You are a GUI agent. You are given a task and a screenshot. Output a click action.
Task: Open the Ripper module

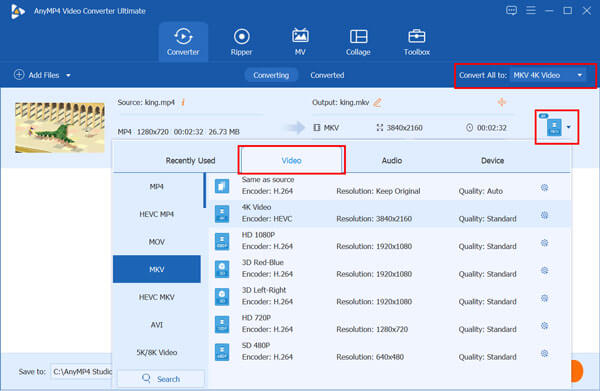[x=241, y=42]
